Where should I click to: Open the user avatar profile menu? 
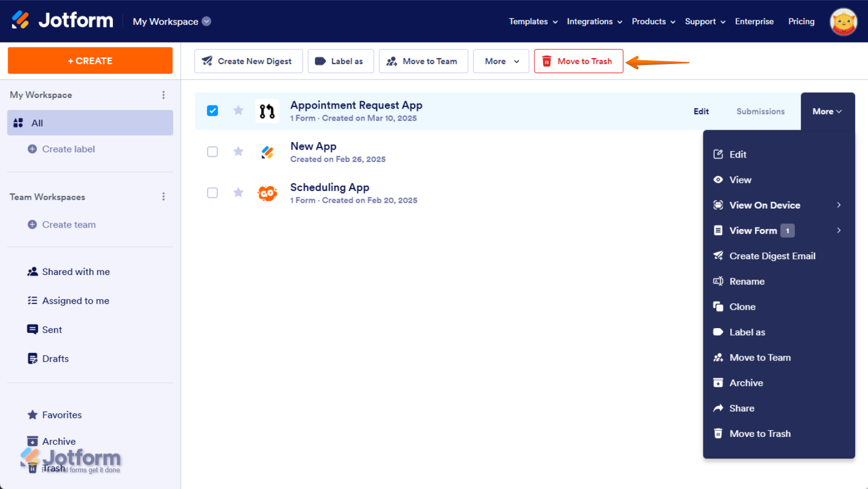coord(843,22)
